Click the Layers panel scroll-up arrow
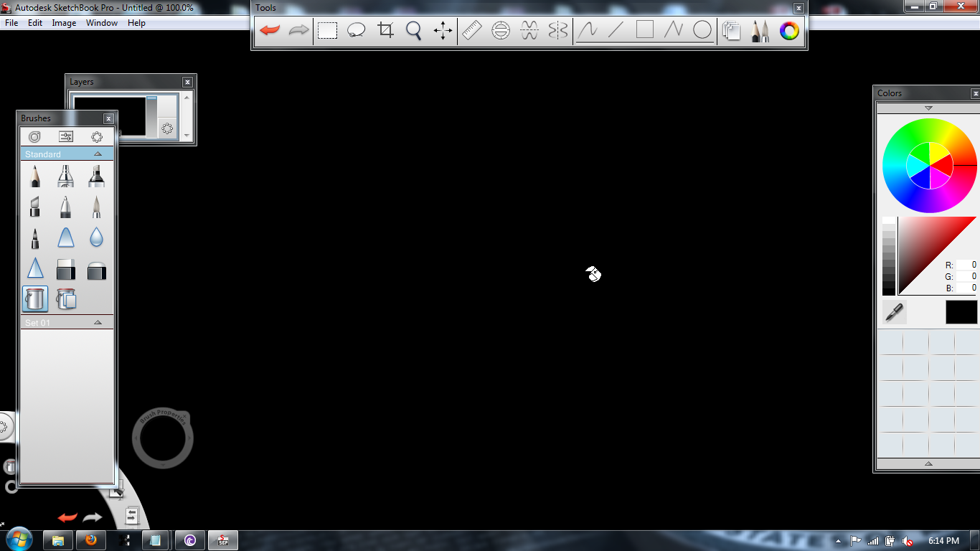 pyautogui.click(x=187, y=97)
